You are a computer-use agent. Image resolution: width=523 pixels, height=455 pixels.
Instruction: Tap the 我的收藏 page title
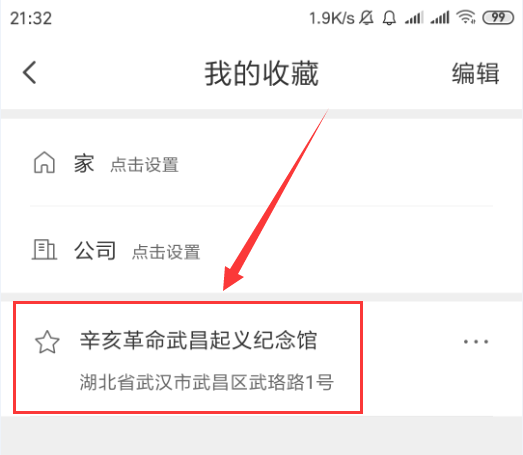coord(262,73)
